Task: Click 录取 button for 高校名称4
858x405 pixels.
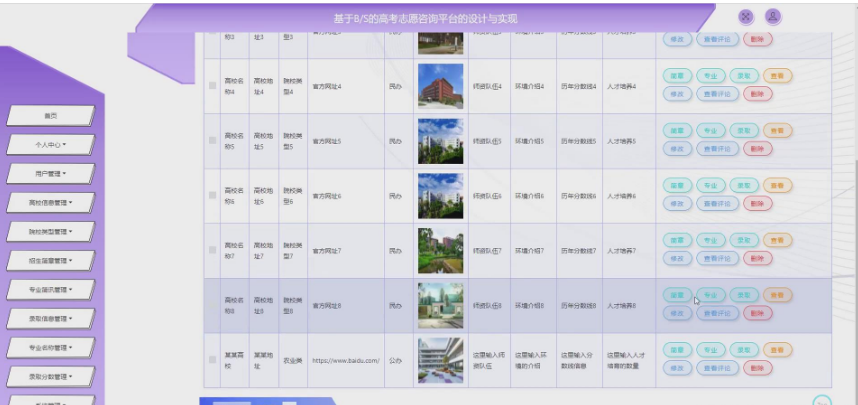Action: point(744,76)
